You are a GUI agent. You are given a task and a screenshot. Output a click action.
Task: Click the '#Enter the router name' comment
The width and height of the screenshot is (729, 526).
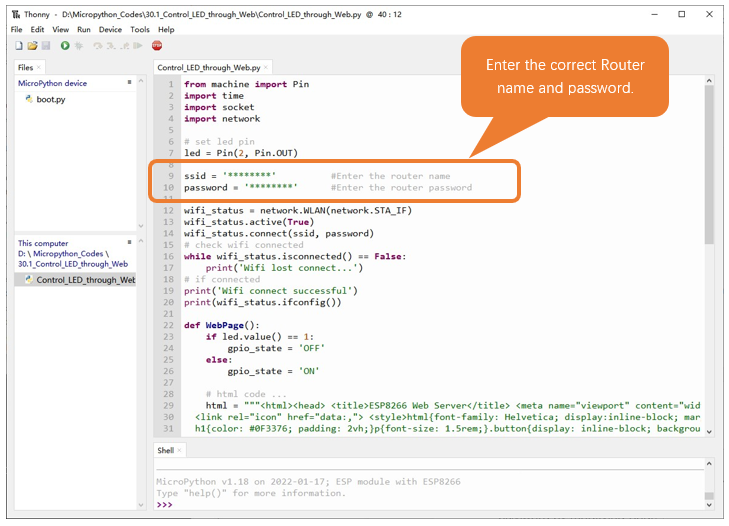[x=391, y=176]
